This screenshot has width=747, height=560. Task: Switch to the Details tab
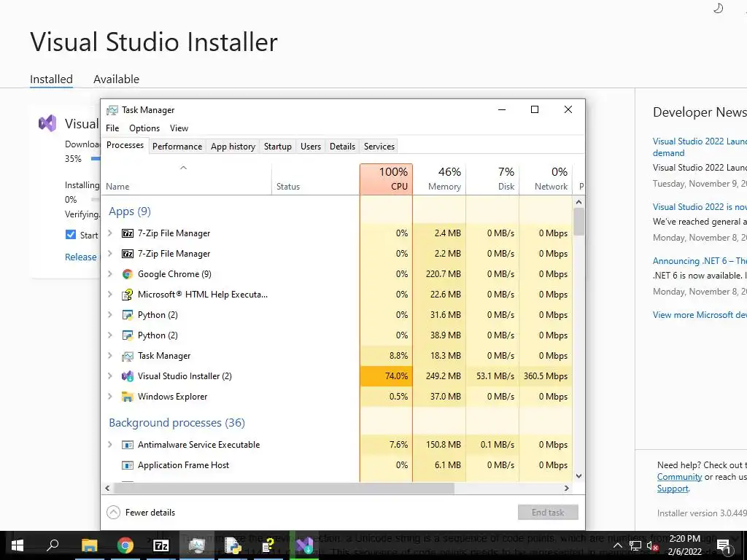(x=343, y=147)
